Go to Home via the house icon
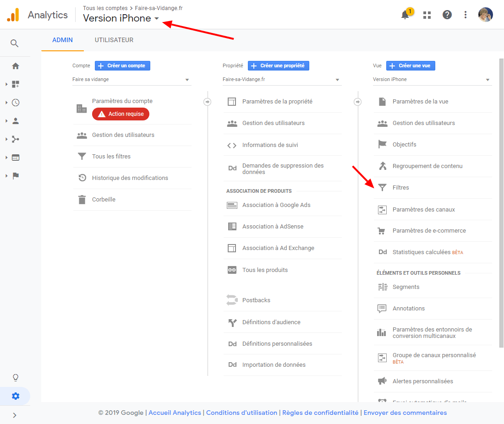The width and height of the screenshot is (504, 424). click(x=16, y=66)
